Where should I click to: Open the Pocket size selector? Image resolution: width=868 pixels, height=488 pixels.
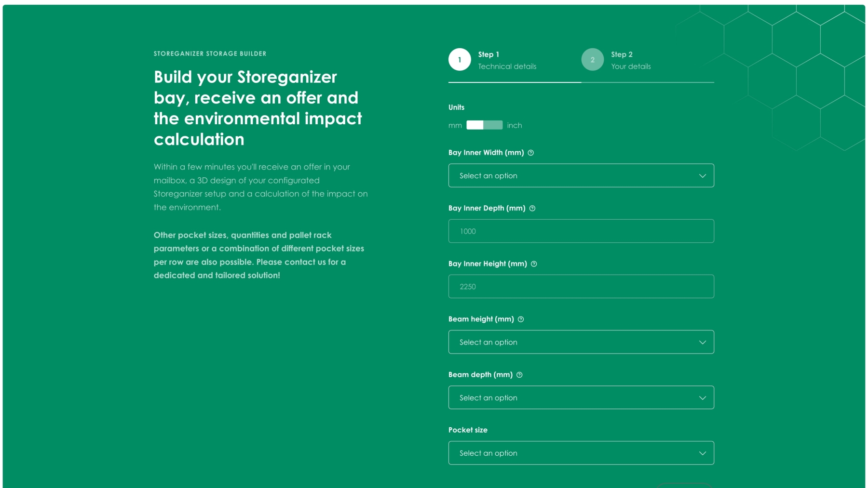point(581,453)
